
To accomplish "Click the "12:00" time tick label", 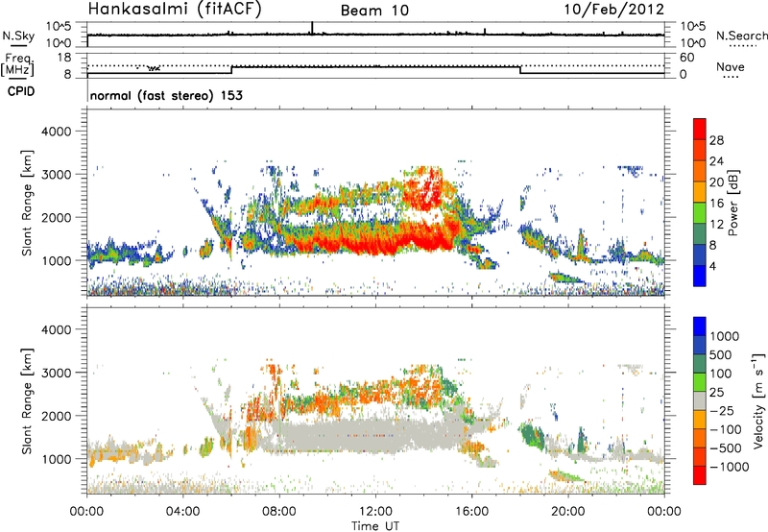I will tap(375, 512).
